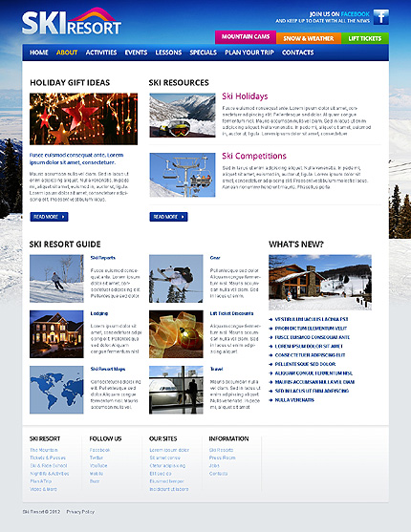Open the Ski Competitions heading link

click(x=254, y=156)
